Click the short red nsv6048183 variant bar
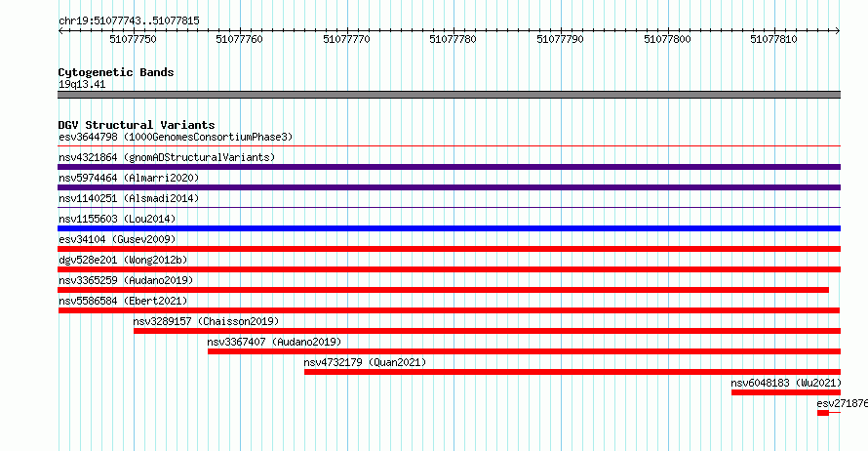868x451 pixels. (x=786, y=392)
